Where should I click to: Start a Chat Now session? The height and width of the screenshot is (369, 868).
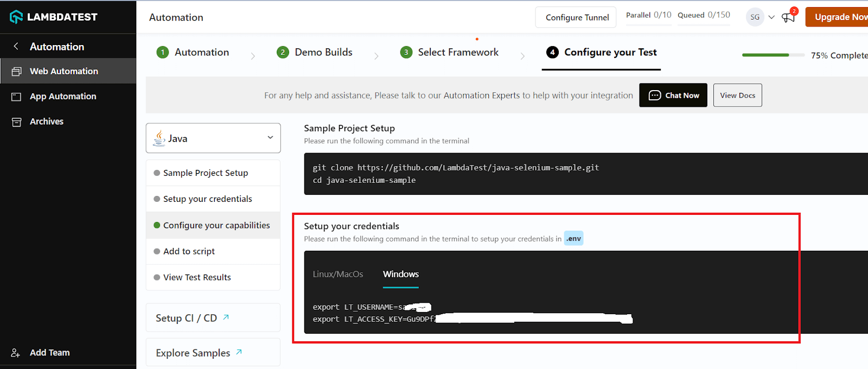[673, 95]
